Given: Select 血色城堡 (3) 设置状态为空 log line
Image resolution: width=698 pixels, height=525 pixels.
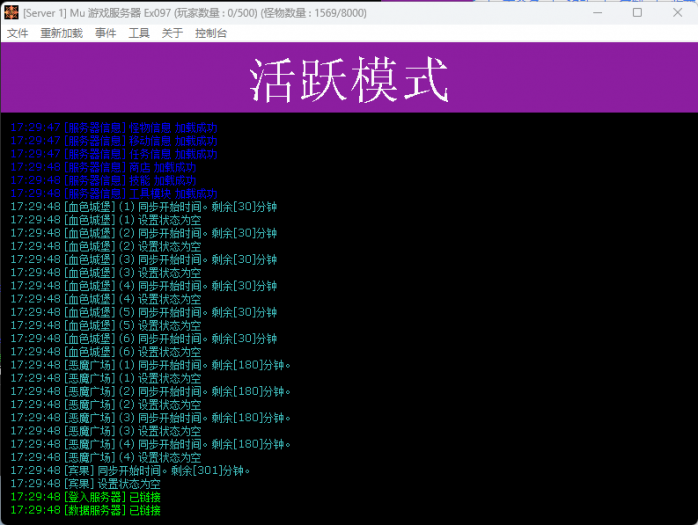Looking at the screenshot, I should pos(106,273).
